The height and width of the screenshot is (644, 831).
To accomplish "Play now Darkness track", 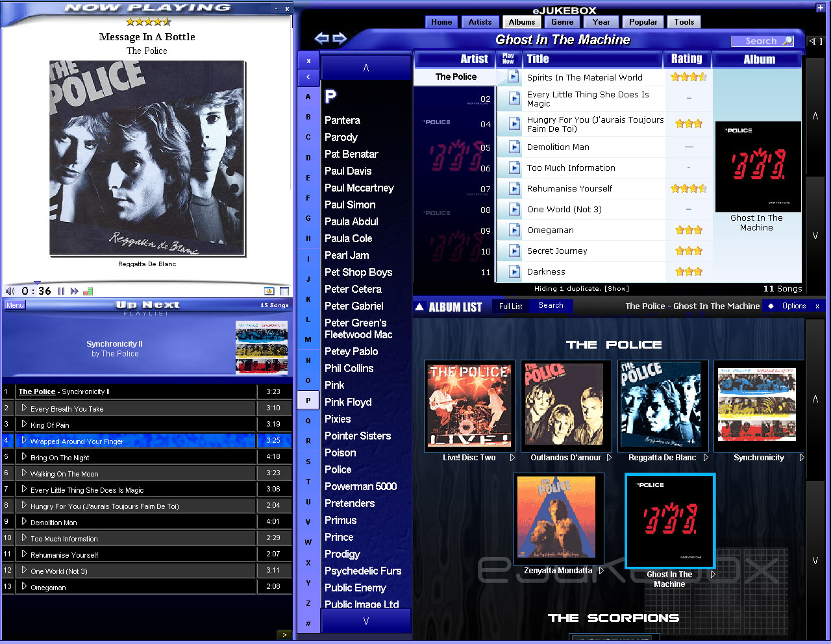I will (x=514, y=271).
